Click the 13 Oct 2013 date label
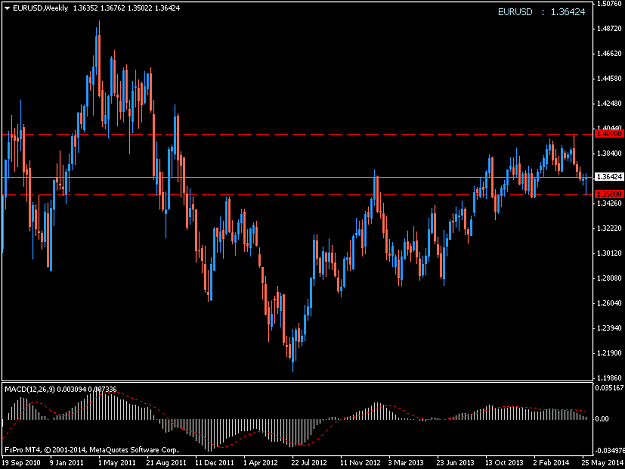625x469 pixels. click(x=504, y=463)
